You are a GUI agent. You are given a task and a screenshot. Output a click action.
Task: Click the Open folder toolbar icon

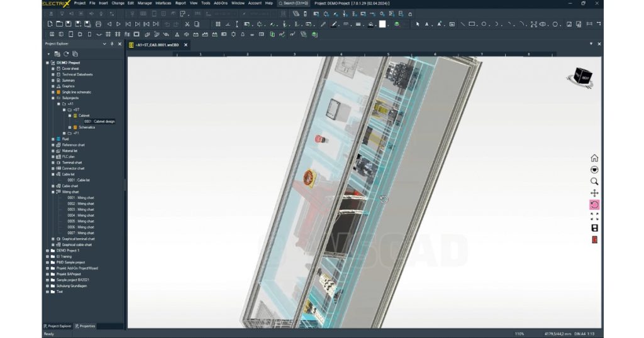[x=59, y=25]
